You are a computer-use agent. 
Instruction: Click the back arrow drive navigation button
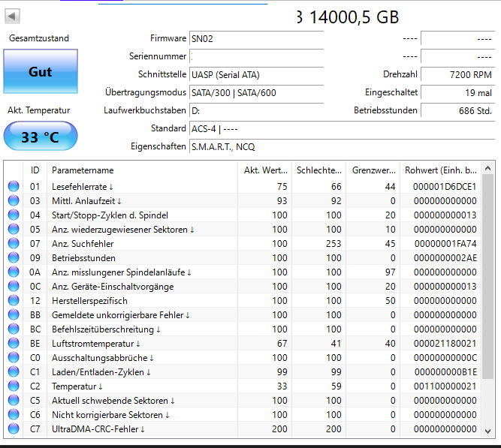click(x=12, y=16)
